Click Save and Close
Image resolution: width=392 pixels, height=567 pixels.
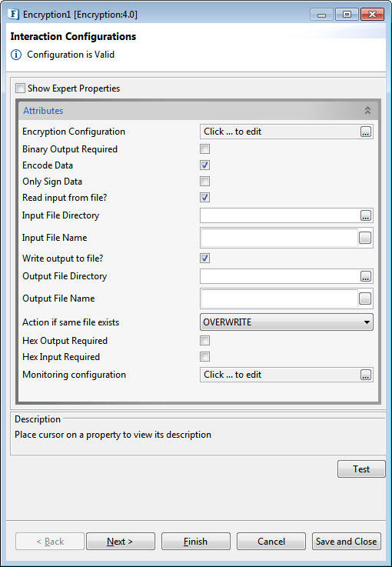(346, 542)
